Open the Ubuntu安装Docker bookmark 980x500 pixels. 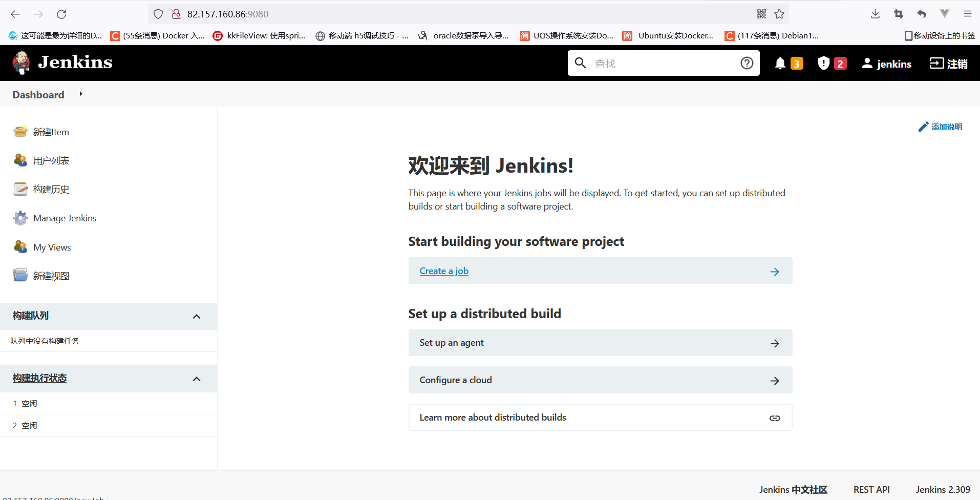[x=668, y=36]
